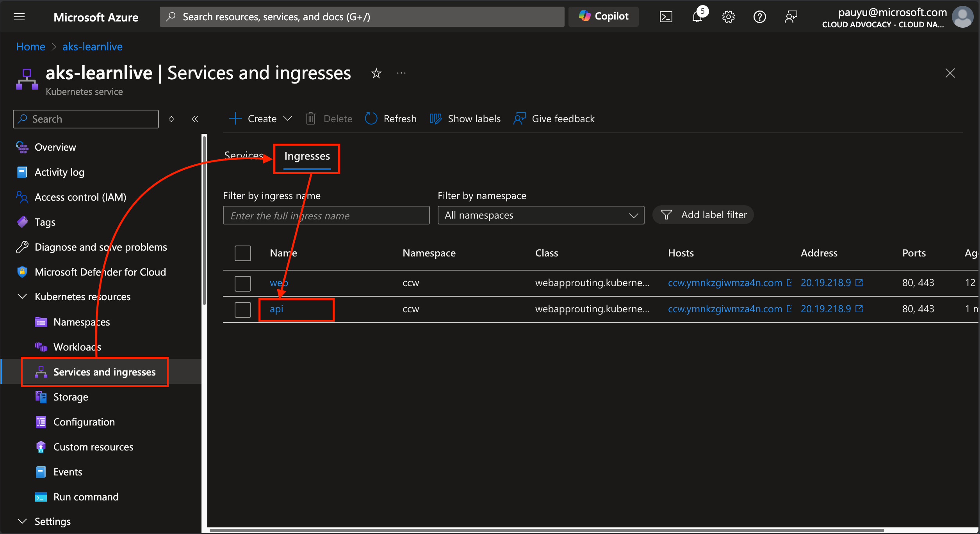Open the web ingress link

click(x=279, y=283)
